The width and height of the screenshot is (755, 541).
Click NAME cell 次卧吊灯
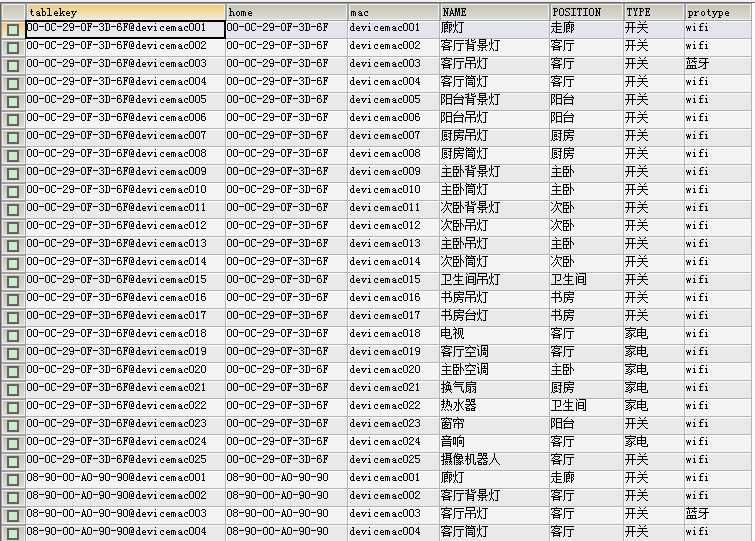pyautogui.click(x=494, y=226)
